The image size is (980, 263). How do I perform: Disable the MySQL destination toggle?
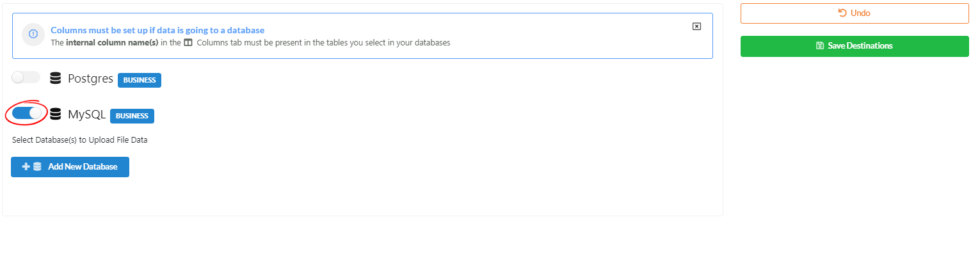(x=27, y=113)
